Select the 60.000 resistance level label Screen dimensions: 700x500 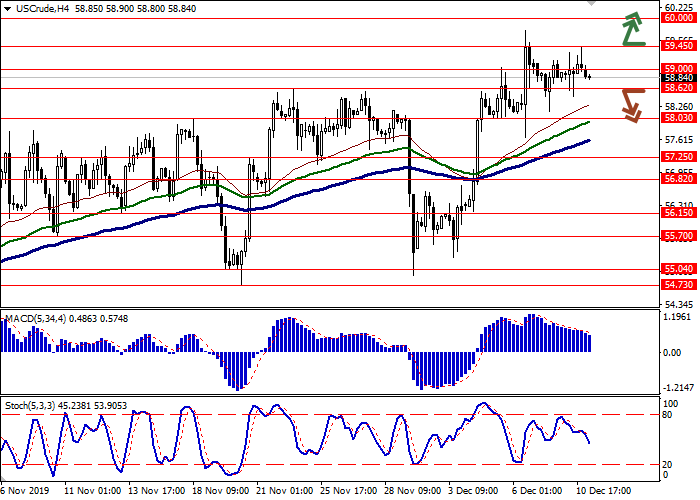coord(678,18)
